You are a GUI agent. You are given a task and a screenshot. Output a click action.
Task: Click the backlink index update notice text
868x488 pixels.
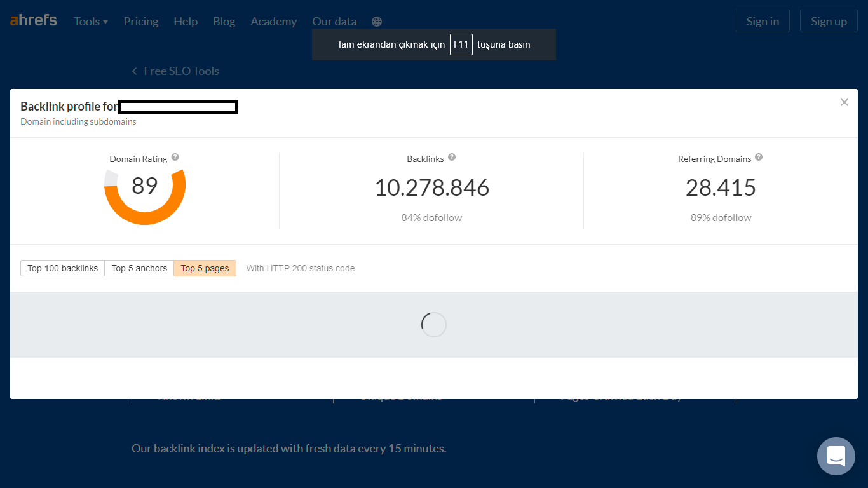click(289, 449)
